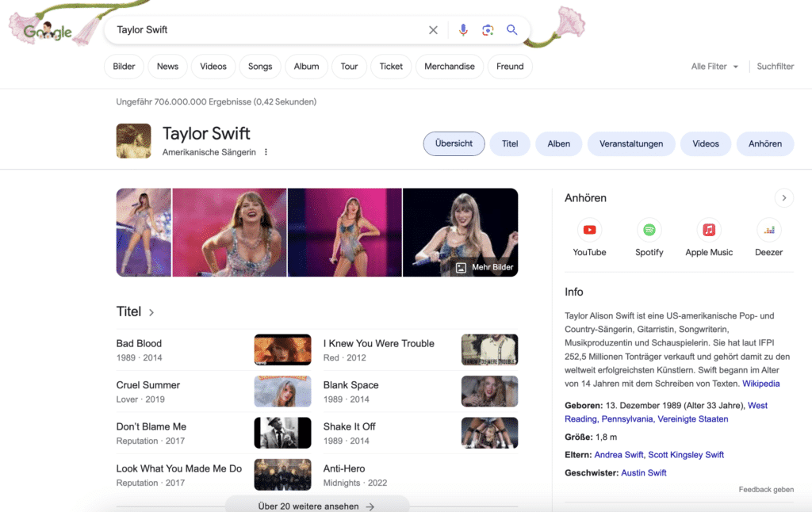Open the Cruel Summer cover thumbnail
This screenshot has height=512, width=812.
click(283, 392)
